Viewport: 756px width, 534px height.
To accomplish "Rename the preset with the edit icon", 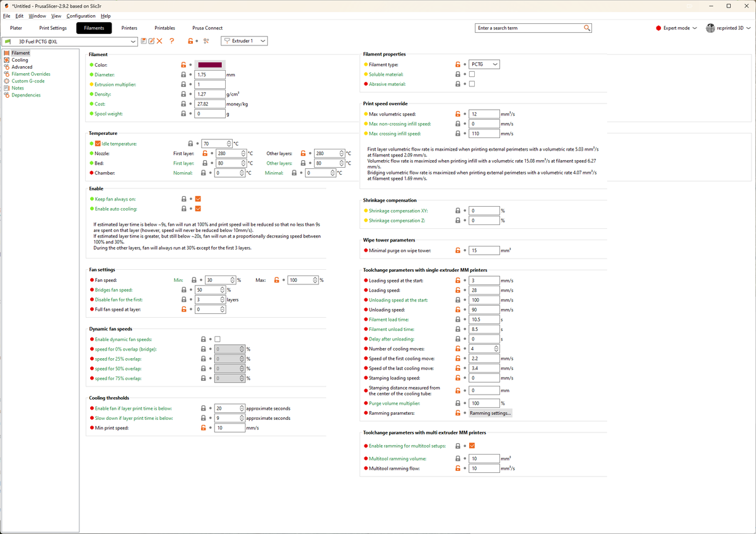I will (x=151, y=41).
